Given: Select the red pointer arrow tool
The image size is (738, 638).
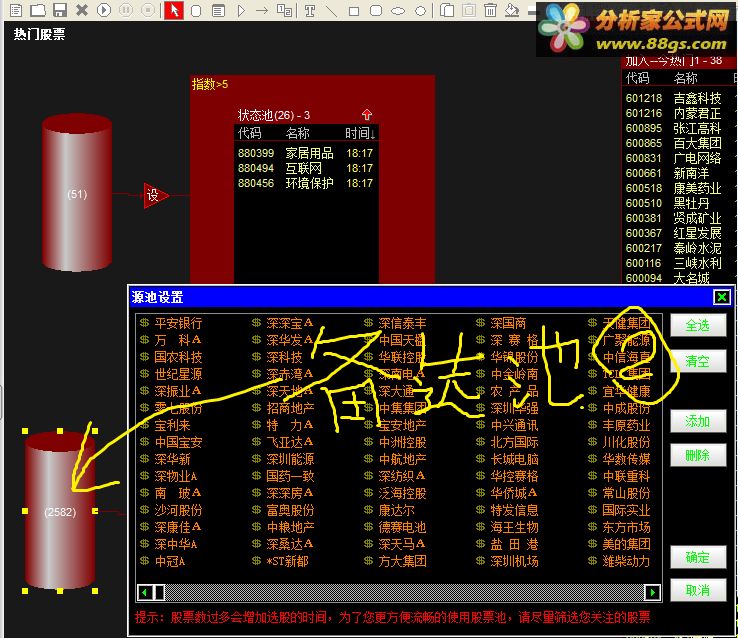Looking at the screenshot, I should [x=174, y=10].
